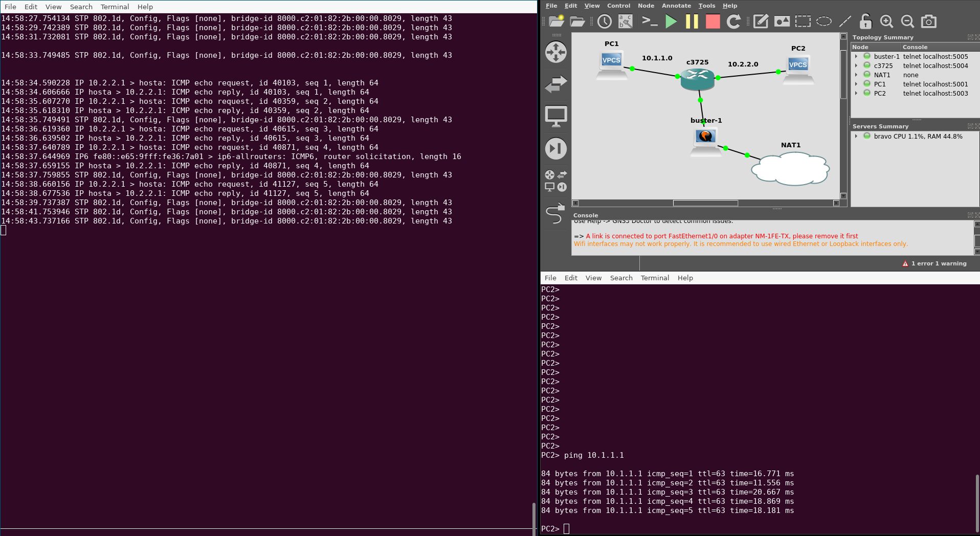The image size is (980, 536).
Task: Select the buster-1 node on the canvas
Action: (706, 142)
